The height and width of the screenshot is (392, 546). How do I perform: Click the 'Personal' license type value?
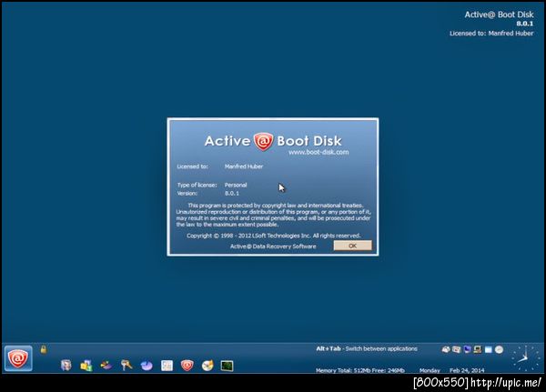pos(236,185)
